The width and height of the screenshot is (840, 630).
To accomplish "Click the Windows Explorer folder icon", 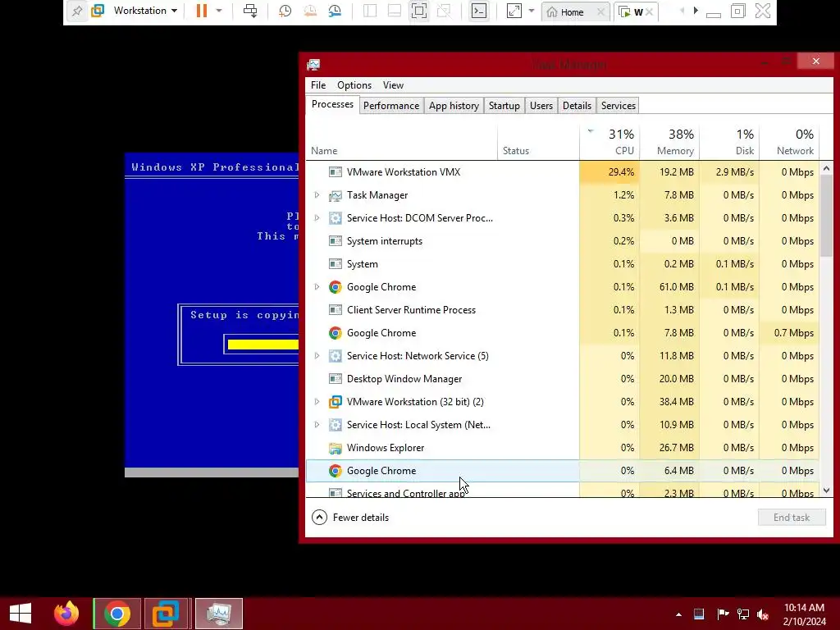I will (x=336, y=448).
